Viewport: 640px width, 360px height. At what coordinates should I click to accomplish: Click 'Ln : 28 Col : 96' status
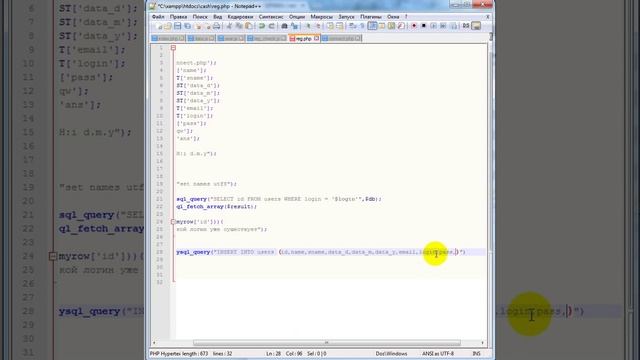pyautogui.click(x=284, y=353)
